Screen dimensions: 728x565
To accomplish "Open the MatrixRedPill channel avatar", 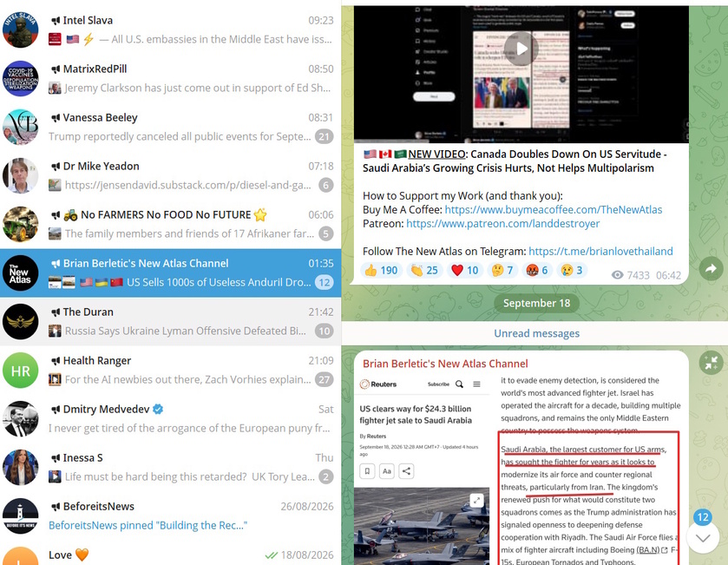I will [x=21, y=78].
